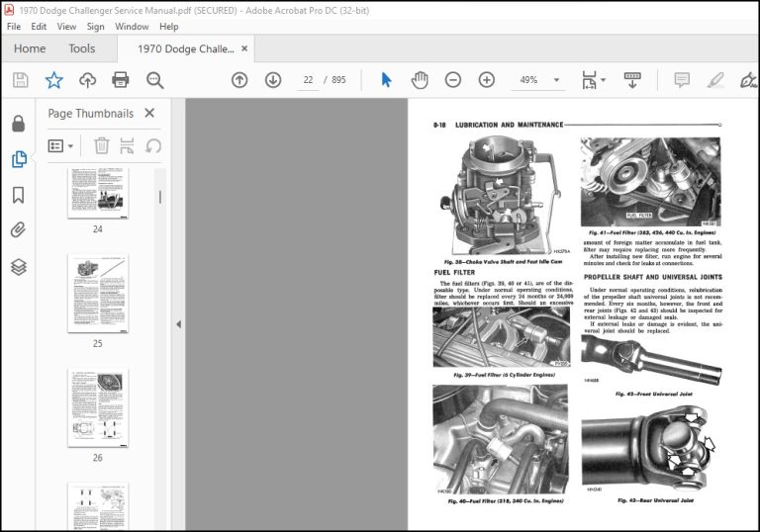Viewport: 760px width, 532px height.
Task: Click the rotate pages icon in thumbnails
Action: click(153, 145)
